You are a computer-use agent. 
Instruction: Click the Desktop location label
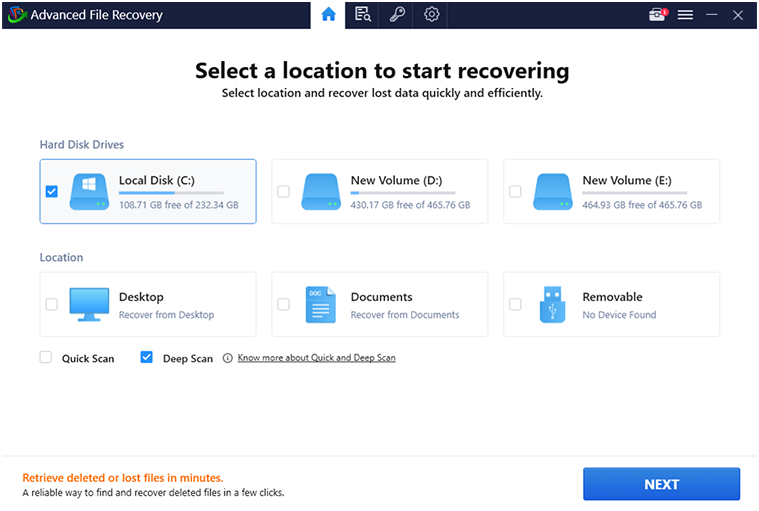tap(141, 297)
